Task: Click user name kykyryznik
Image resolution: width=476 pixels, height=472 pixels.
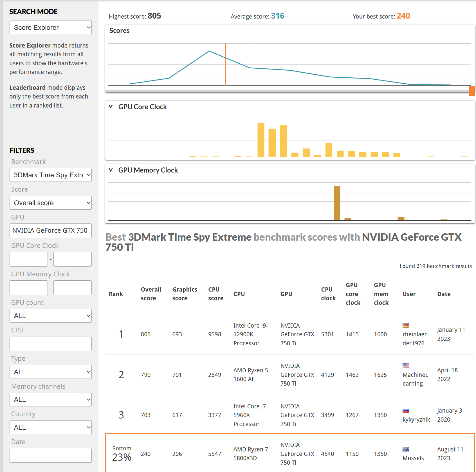Action: point(416,420)
